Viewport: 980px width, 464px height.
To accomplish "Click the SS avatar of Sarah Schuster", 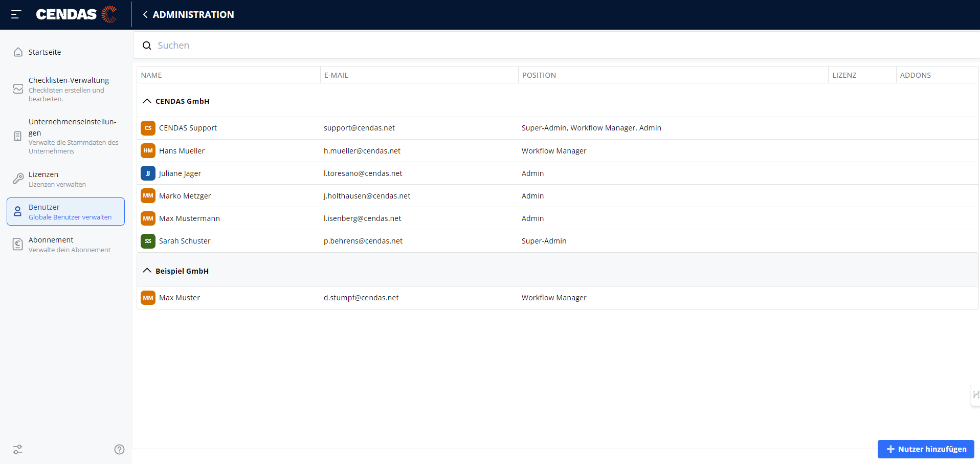I will point(148,240).
